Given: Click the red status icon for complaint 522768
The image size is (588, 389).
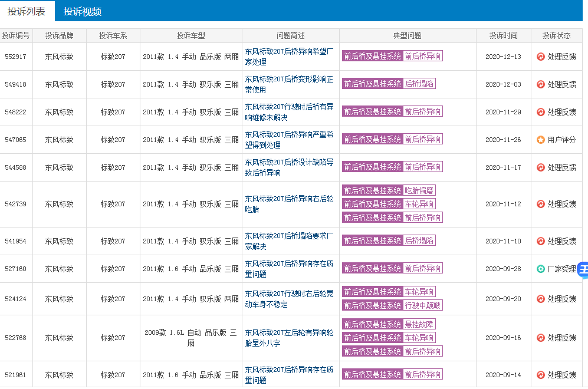Looking at the screenshot, I should tap(540, 338).
